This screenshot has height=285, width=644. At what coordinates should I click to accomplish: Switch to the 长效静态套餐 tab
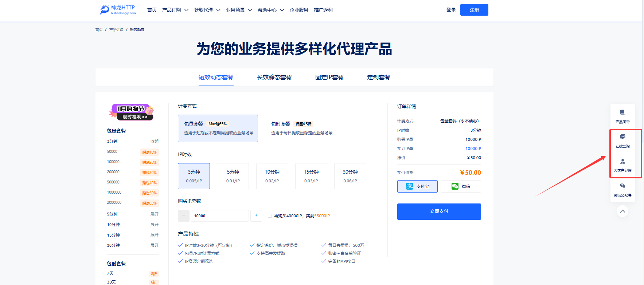(x=274, y=77)
